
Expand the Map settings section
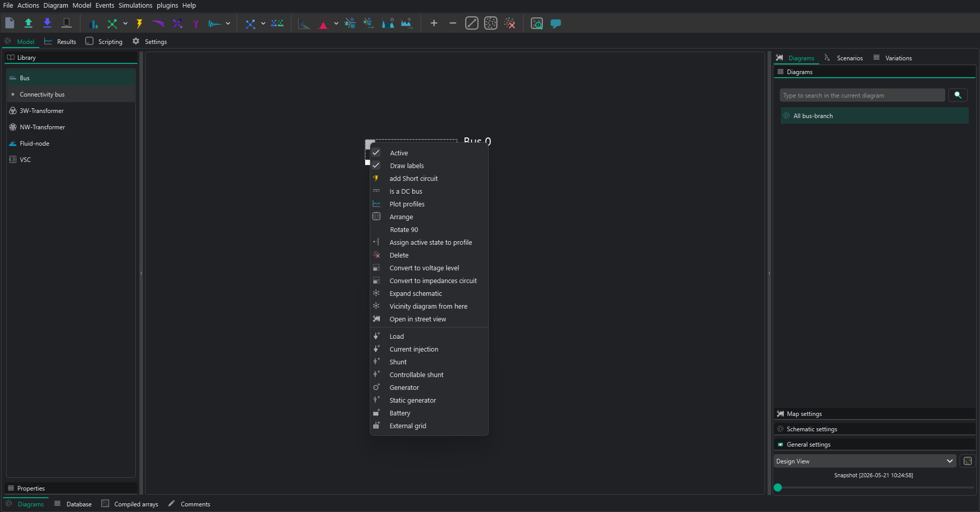[x=875, y=414]
